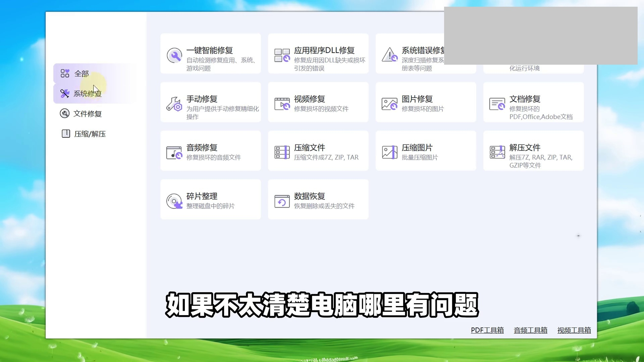This screenshot has height=362, width=644.
Task: Click the 压缩/解压 sidebar zip icon
Action: [66, 134]
